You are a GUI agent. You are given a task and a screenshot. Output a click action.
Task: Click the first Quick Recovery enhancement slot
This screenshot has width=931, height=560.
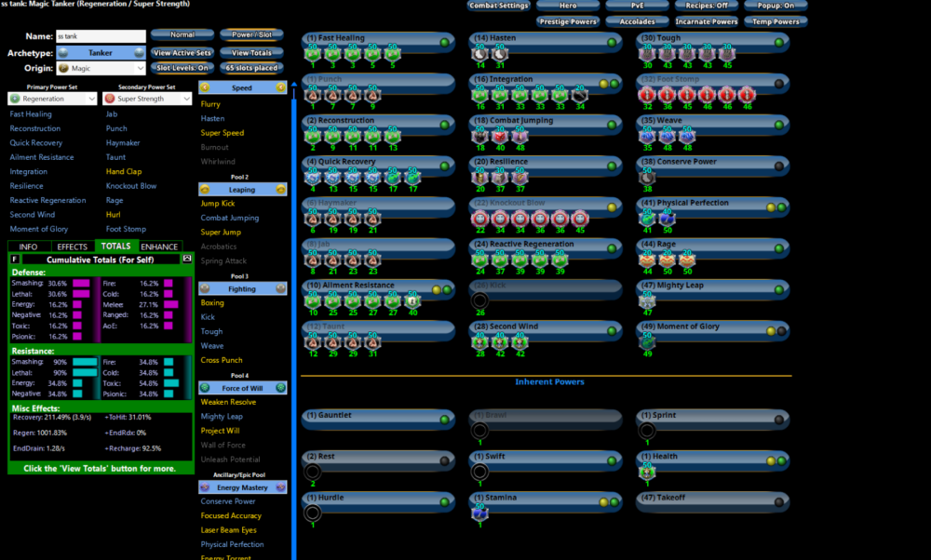[x=313, y=178]
